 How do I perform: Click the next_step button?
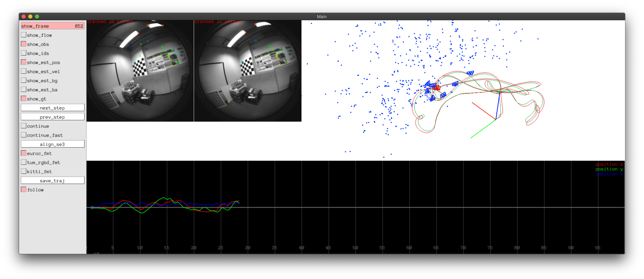(x=53, y=108)
